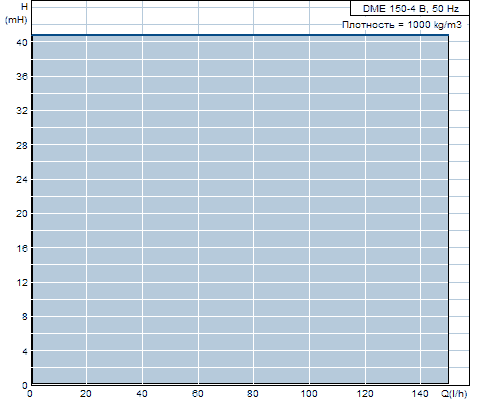Click the dark blue top line of the shaded area
Image resolution: width=500 pixels, height=400 pixels.
[240, 35]
